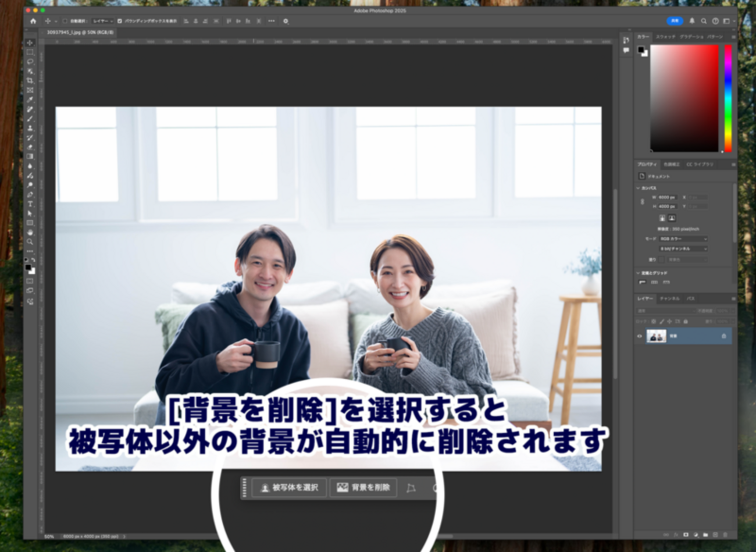Click the lock-all icon in Layers lock row
The width and height of the screenshot is (756, 552).
coord(686,321)
